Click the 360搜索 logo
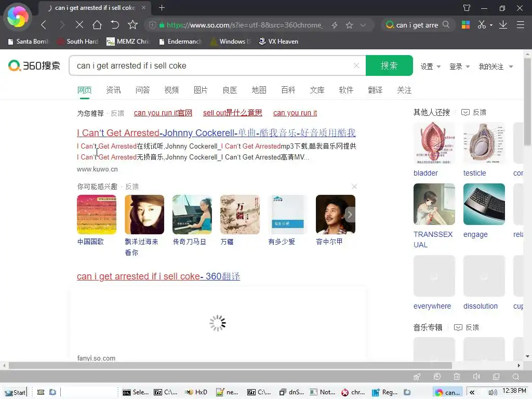Viewport: 532px width, 399px height. click(x=34, y=65)
